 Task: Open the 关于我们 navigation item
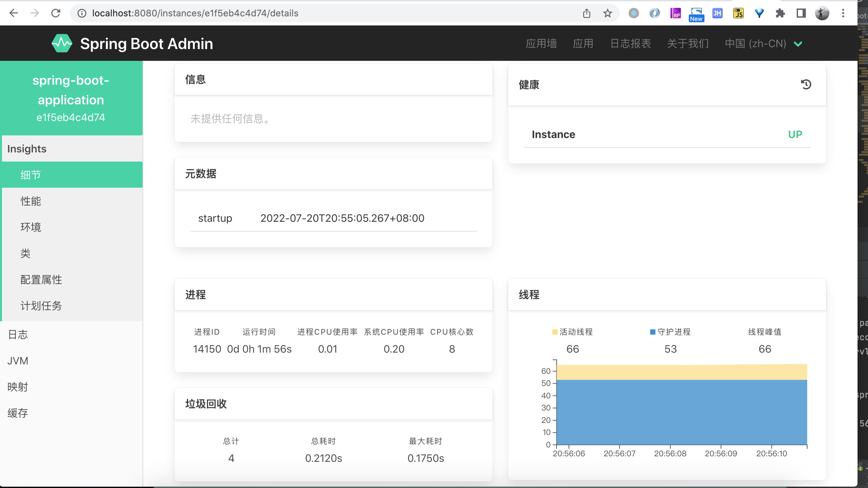[688, 44]
